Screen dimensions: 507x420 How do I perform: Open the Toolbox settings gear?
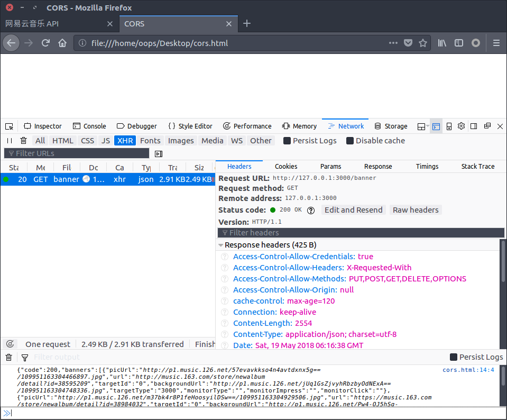[461, 126]
